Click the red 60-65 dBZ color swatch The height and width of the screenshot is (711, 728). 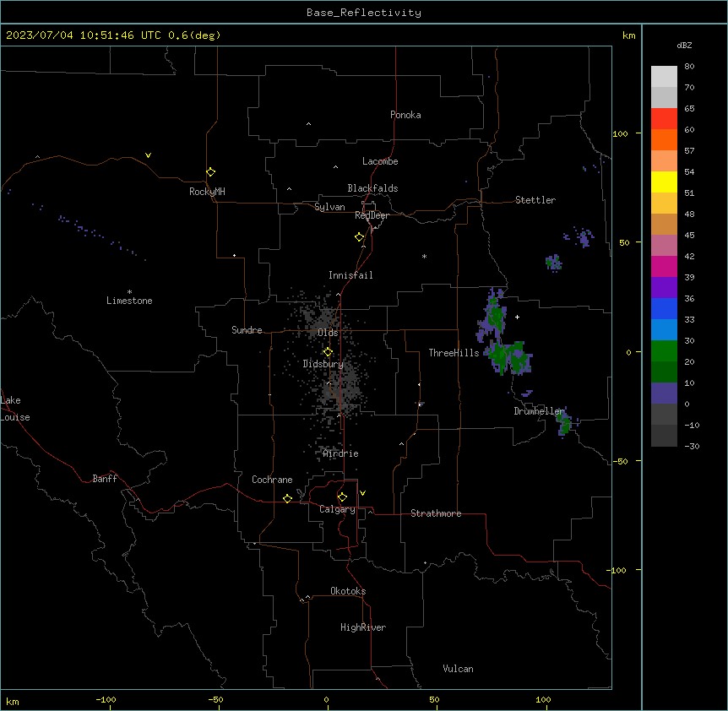(x=664, y=118)
